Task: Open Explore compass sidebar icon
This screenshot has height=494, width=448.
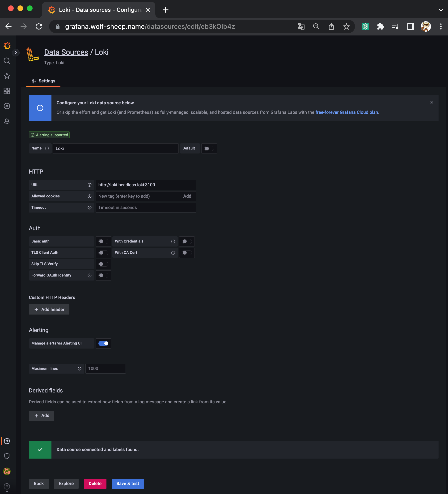Action: pos(7,106)
